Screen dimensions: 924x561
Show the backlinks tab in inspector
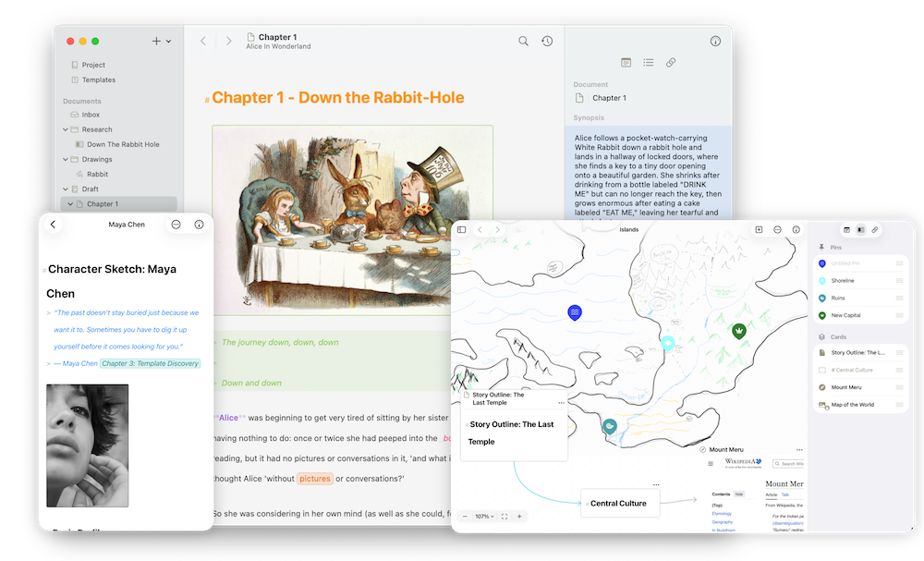671,63
